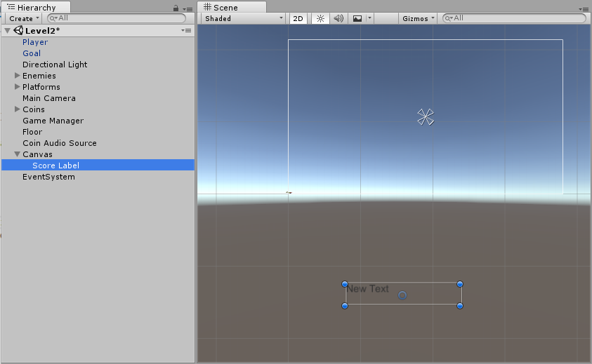Open effects dropdown arrow beside image icon
Image resolution: width=592 pixels, height=364 pixels.
pyautogui.click(x=370, y=18)
